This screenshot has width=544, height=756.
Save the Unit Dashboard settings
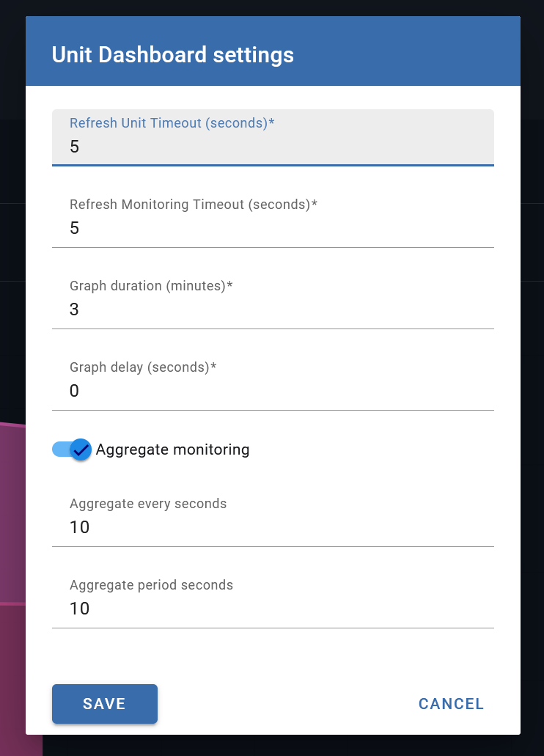click(104, 703)
